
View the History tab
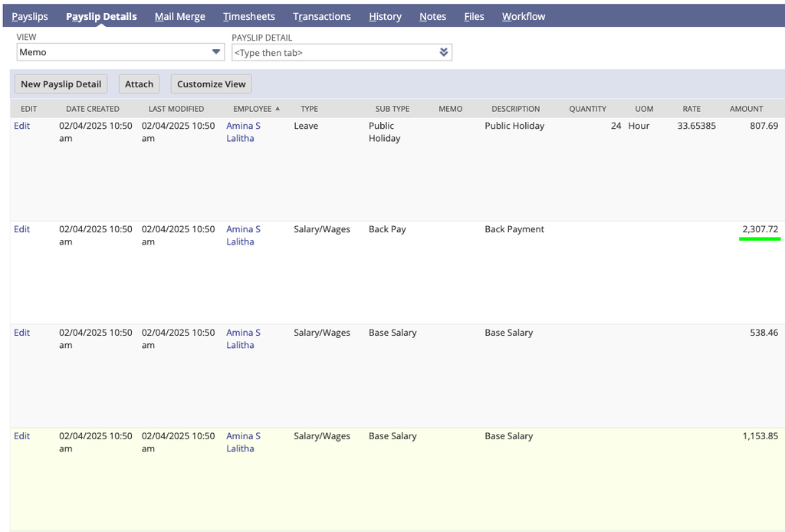click(x=385, y=17)
